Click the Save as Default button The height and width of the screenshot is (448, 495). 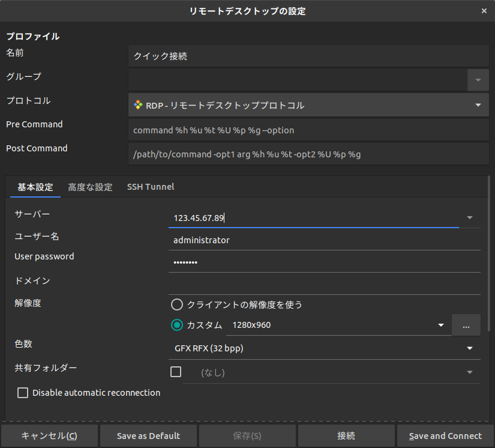[x=148, y=436]
